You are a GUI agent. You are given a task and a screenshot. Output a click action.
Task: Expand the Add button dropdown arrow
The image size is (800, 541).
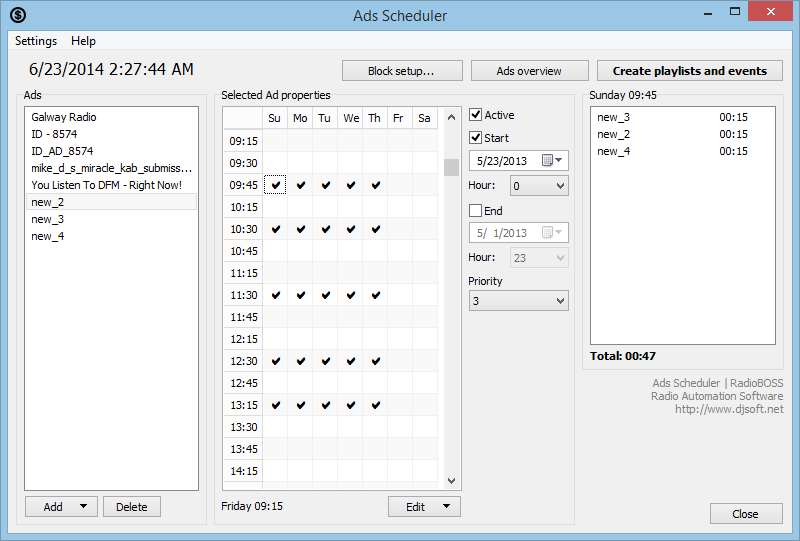(x=83, y=506)
